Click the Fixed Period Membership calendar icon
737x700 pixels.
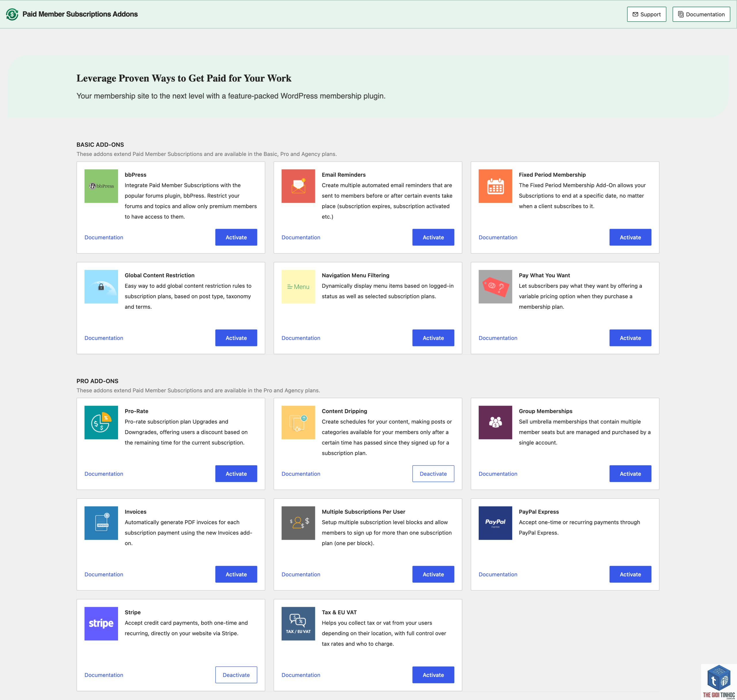[x=495, y=186]
